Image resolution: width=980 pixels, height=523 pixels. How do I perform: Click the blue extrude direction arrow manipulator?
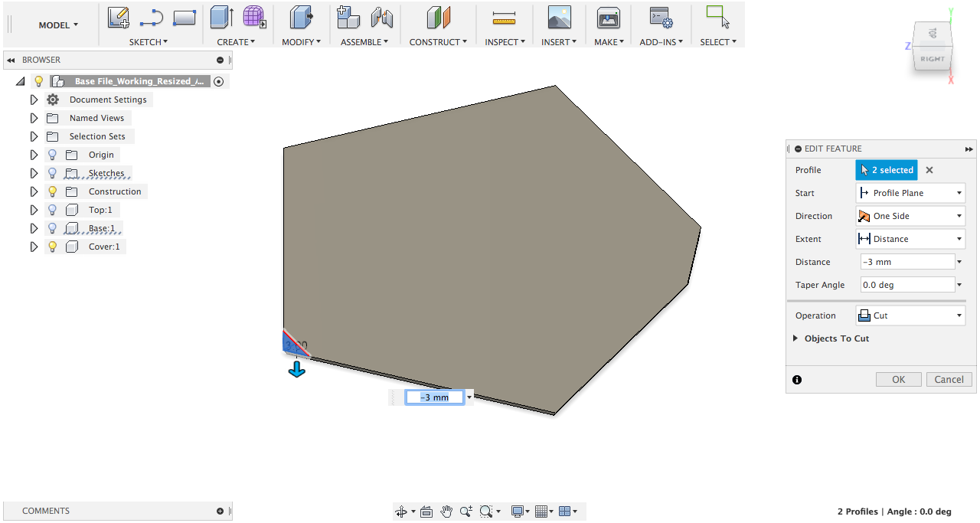coord(296,370)
